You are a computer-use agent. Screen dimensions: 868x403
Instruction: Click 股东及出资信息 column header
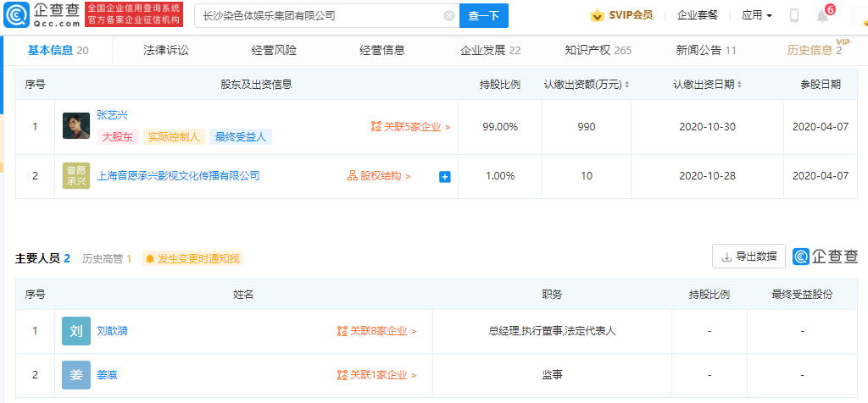click(256, 85)
